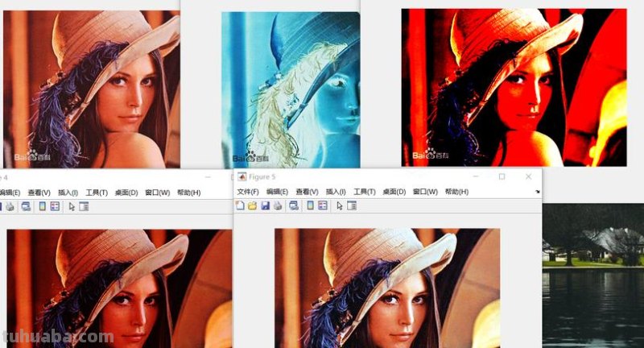Click Link Plot icon in Figure 4 toolbar
Screen dimensions: 644x348
tap(26, 207)
